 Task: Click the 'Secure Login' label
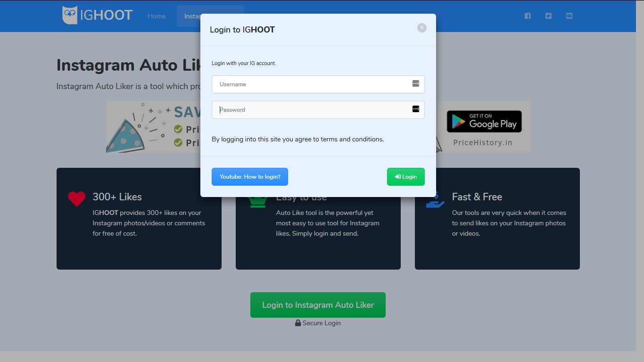click(x=322, y=323)
